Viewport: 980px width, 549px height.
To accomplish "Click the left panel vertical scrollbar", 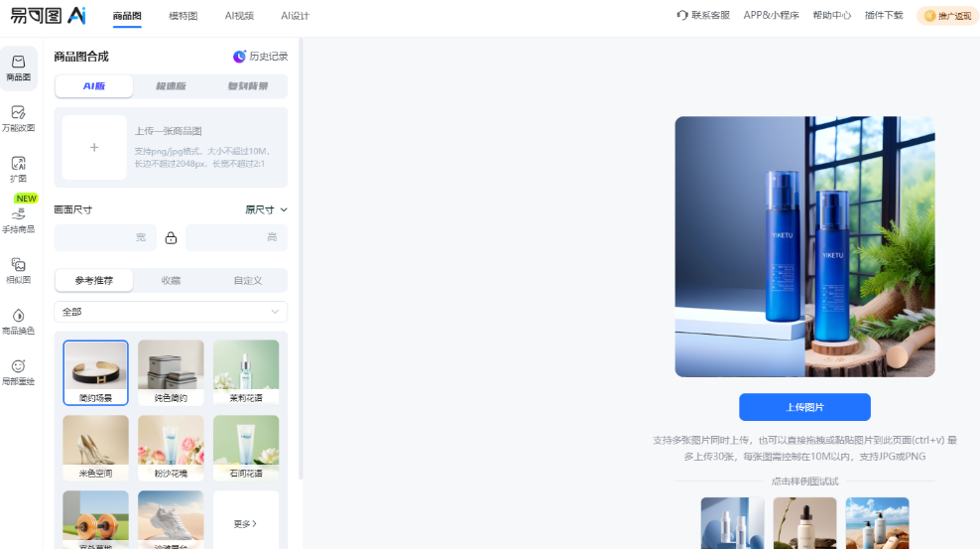I will tap(301, 258).
